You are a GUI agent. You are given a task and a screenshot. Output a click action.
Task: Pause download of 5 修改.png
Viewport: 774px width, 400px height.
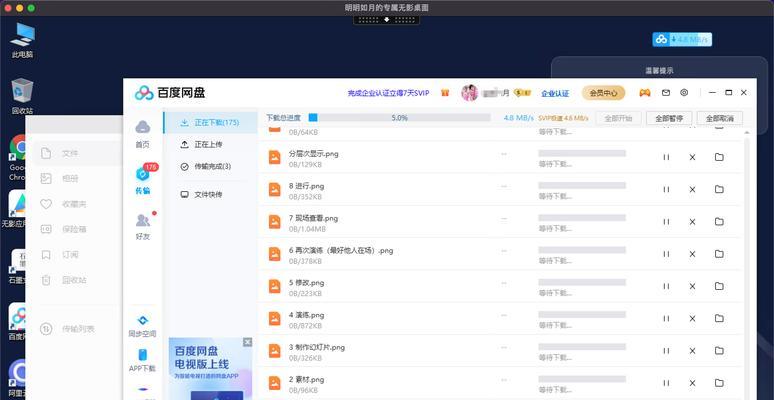click(x=666, y=286)
